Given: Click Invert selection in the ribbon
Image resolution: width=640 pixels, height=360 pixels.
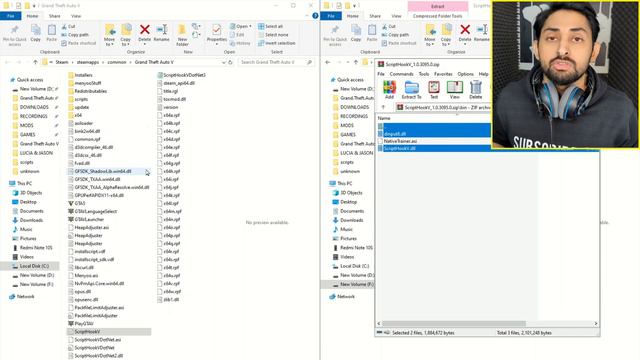Looking at the screenshot, I should [276, 43].
